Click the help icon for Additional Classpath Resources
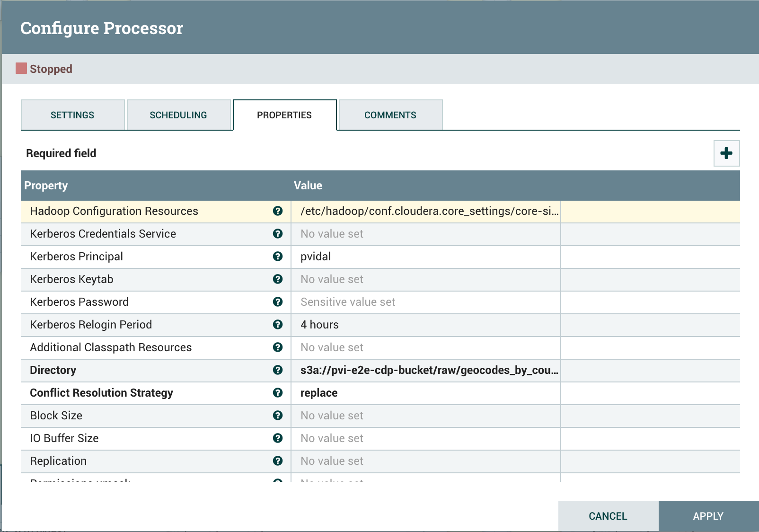 tap(277, 347)
